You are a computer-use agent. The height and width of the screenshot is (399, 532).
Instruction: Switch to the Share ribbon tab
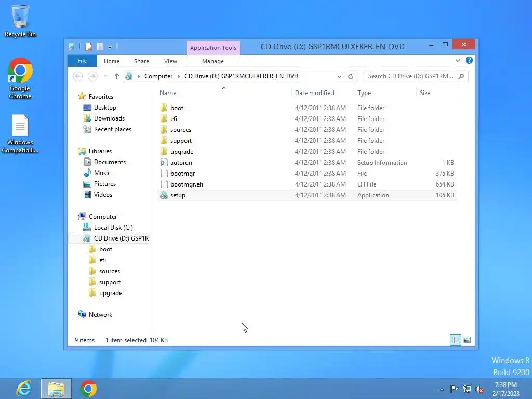[x=141, y=61]
